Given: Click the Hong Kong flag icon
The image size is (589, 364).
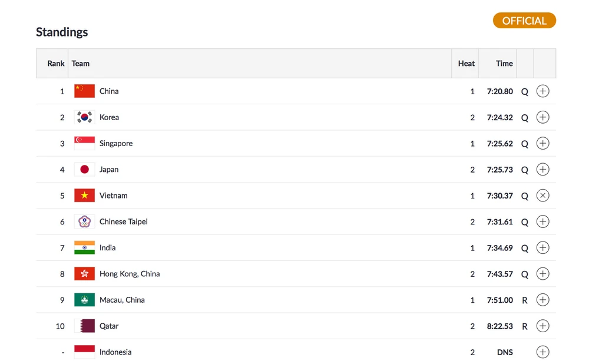Looking at the screenshot, I should coord(84,274).
